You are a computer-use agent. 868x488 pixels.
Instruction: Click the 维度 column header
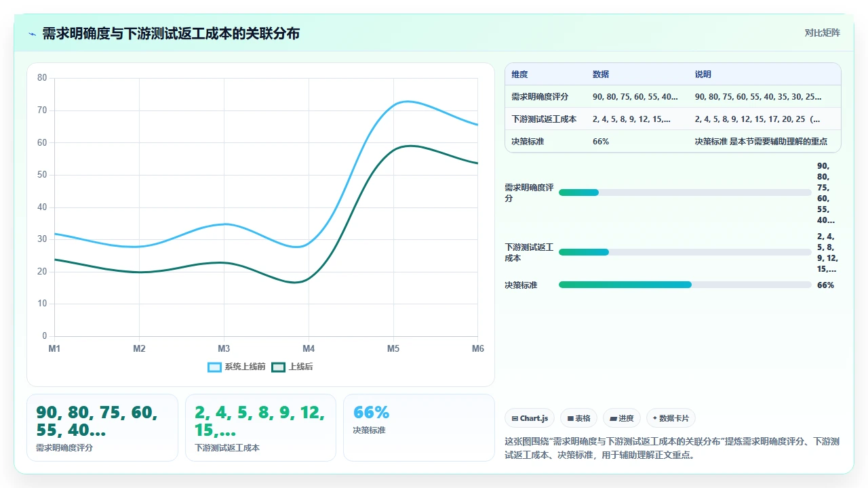(x=519, y=75)
